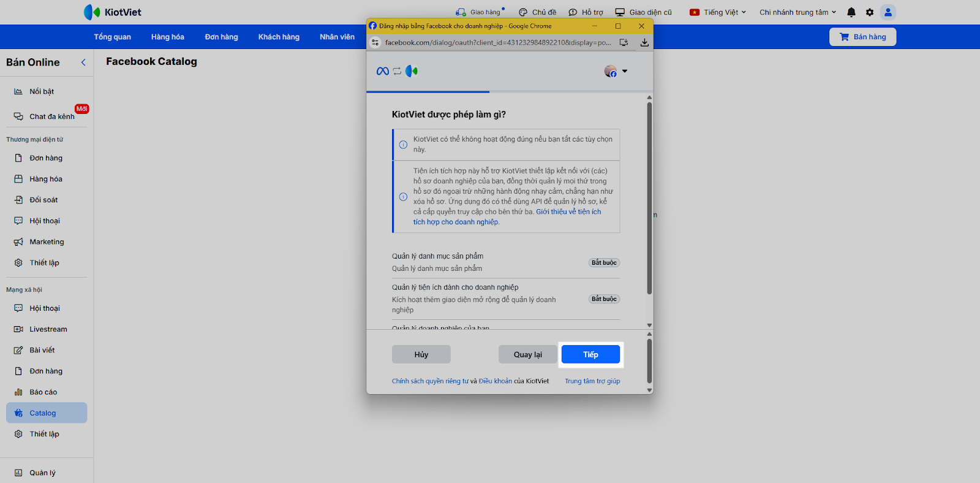Click the KiotViet logo in the header
This screenshot has width=980, height=483.
[113, 12]
